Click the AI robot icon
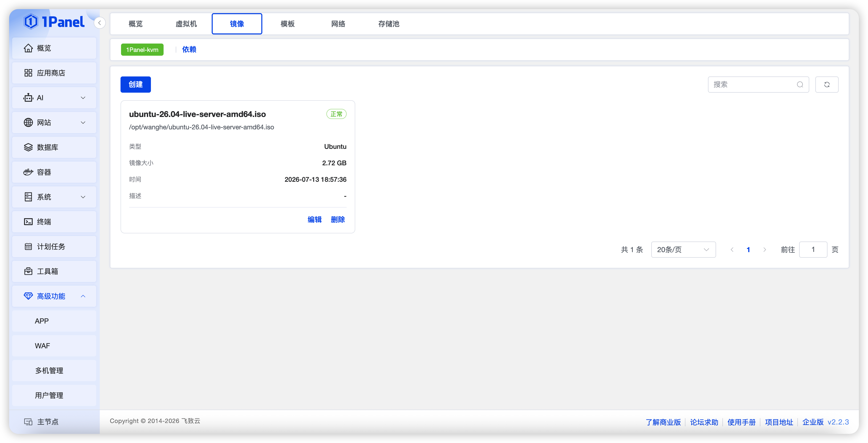This screenshot has width=868, height=443. coord(28,98)
